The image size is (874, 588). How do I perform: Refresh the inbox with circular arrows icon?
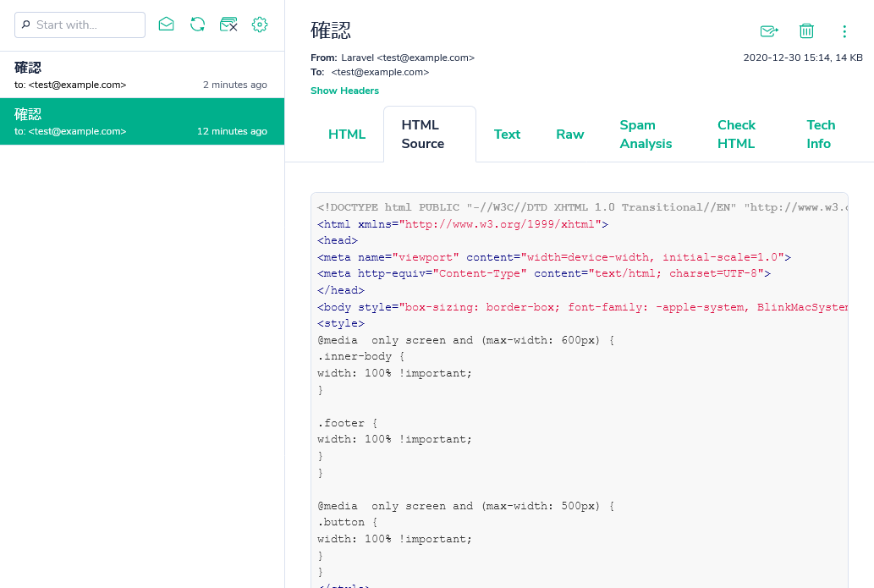[197, 24]
